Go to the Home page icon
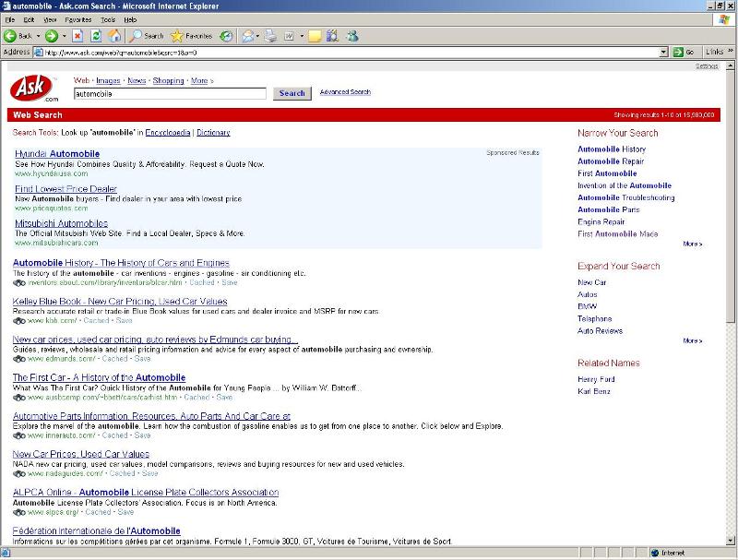The image size is (738, 560). click(x=114, y=36)
